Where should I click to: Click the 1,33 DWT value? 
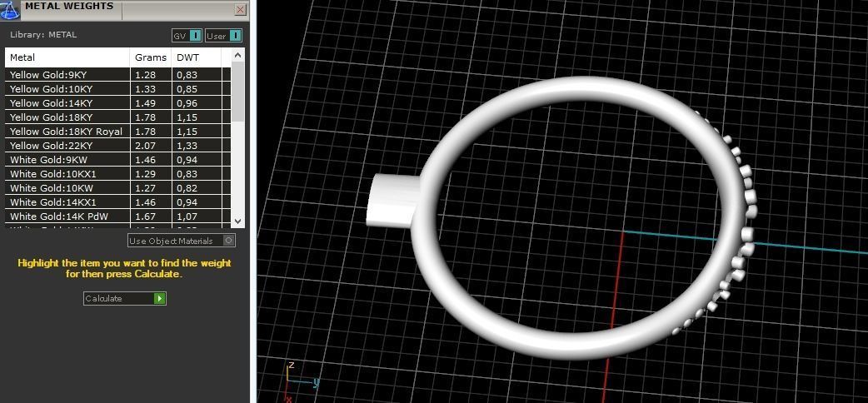[x=187, y=146]
